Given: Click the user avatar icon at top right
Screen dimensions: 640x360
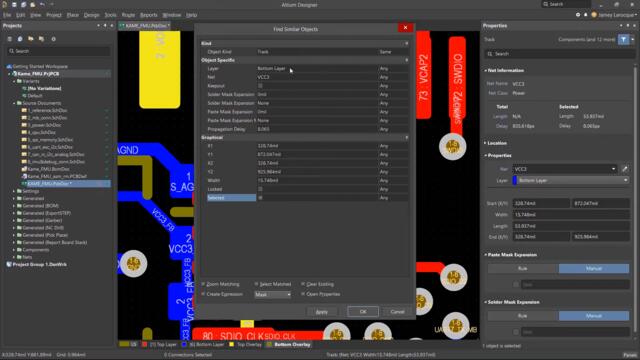Looking at the screenshot, I should [x=594, y=15].
